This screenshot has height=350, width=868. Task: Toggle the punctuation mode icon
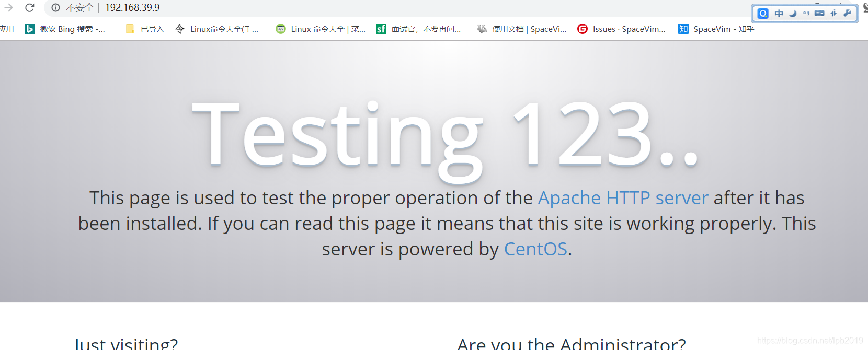pyautogui.click(x=806, y=14)
